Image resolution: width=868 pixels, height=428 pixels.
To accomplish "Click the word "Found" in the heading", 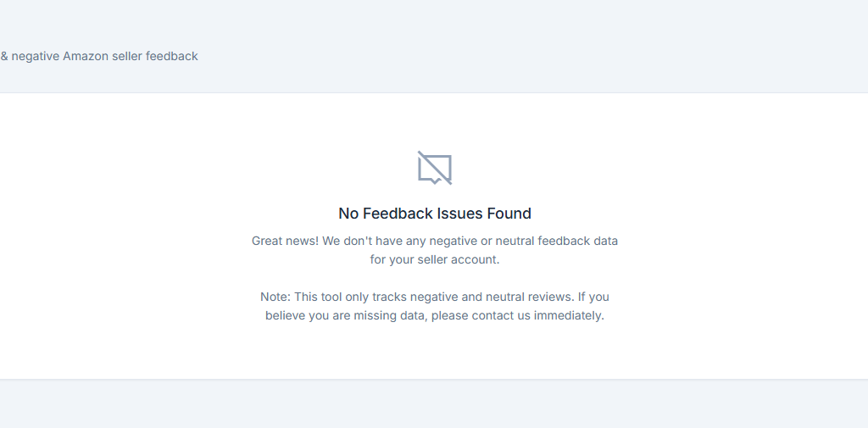I will (509, 214).
